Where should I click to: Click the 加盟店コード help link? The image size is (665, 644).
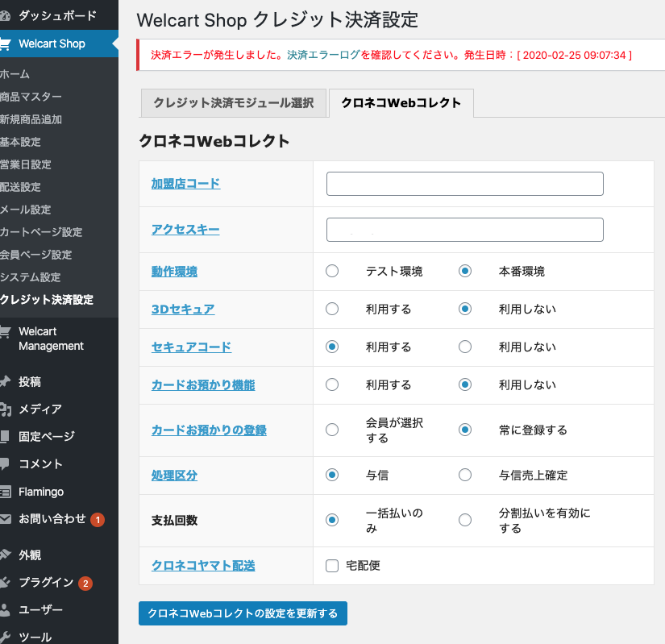click(185, 184)
